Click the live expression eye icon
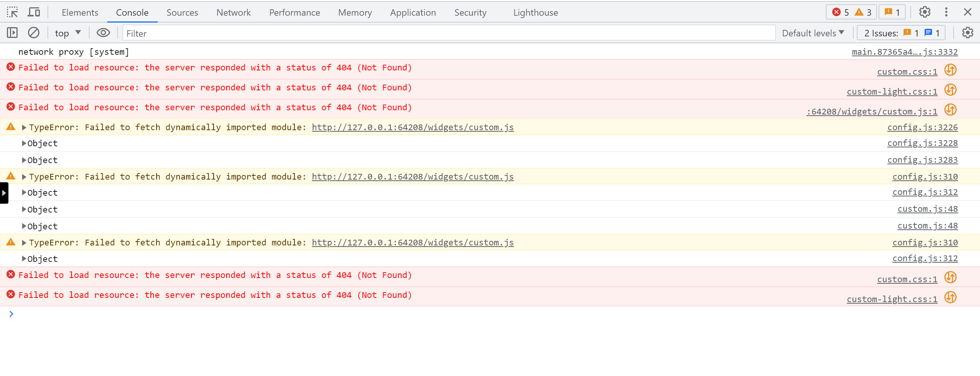The width and height of the screenshot is (980, 376). pos(103,33)
